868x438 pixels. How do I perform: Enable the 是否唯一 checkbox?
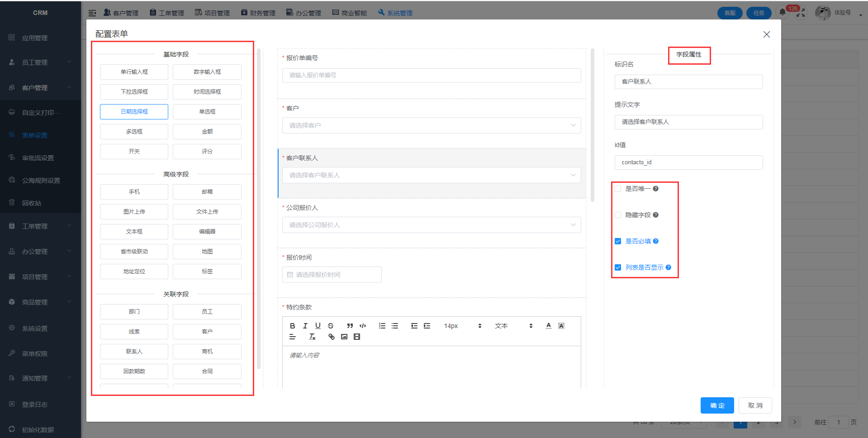point(618,189)
